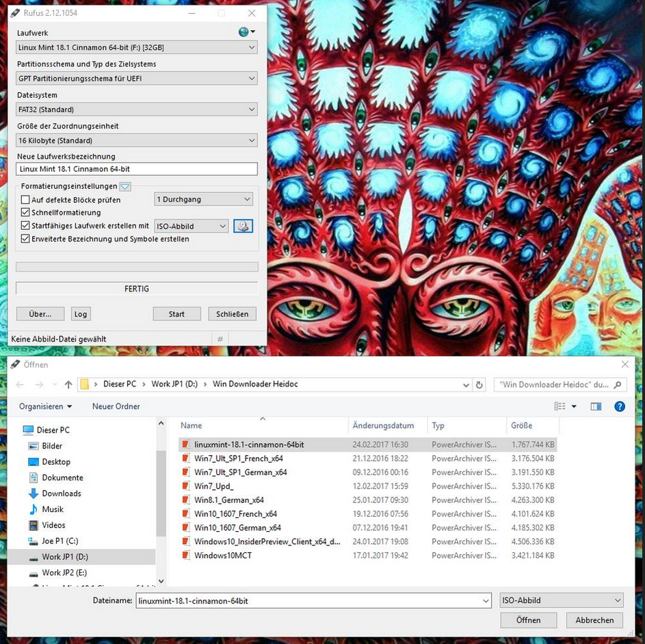645x644 pixels.
Task: Open the view options dropdown arrow
Action: click(574, 406)
